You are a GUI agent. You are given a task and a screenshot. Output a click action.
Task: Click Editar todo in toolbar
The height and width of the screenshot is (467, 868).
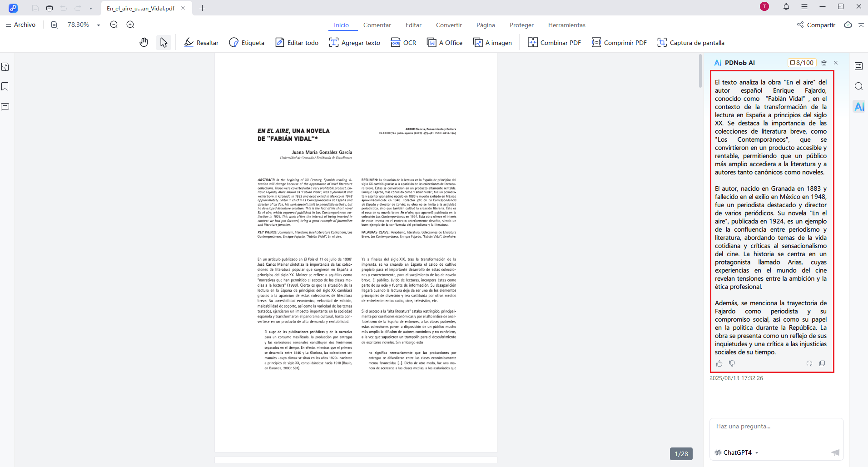297,43
